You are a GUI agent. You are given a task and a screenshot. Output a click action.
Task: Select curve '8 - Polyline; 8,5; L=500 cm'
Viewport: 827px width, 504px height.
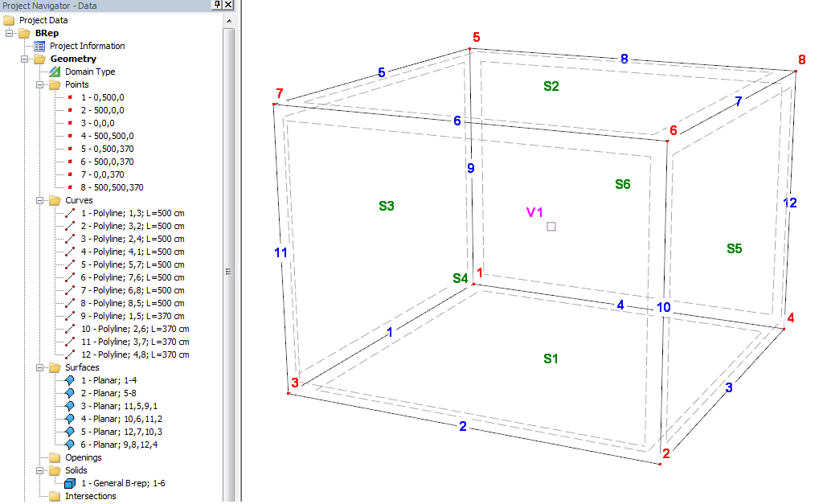(x=133, y=304)
